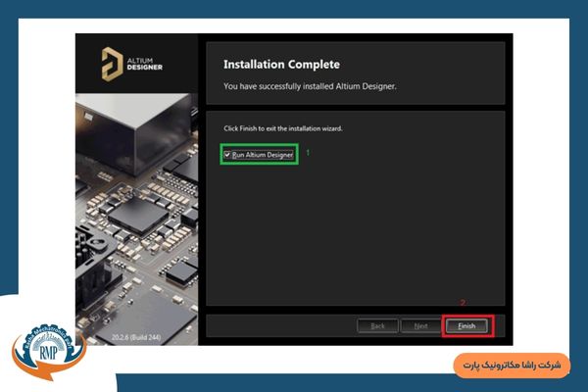Click the greyed-out Next button
This screenshot has width=588, height=392.
(x=420, y=325)
